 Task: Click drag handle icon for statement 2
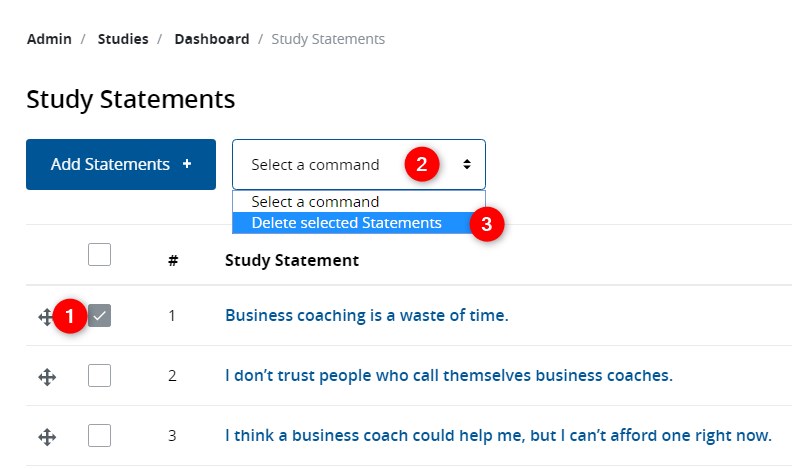(x=46, y=377)
